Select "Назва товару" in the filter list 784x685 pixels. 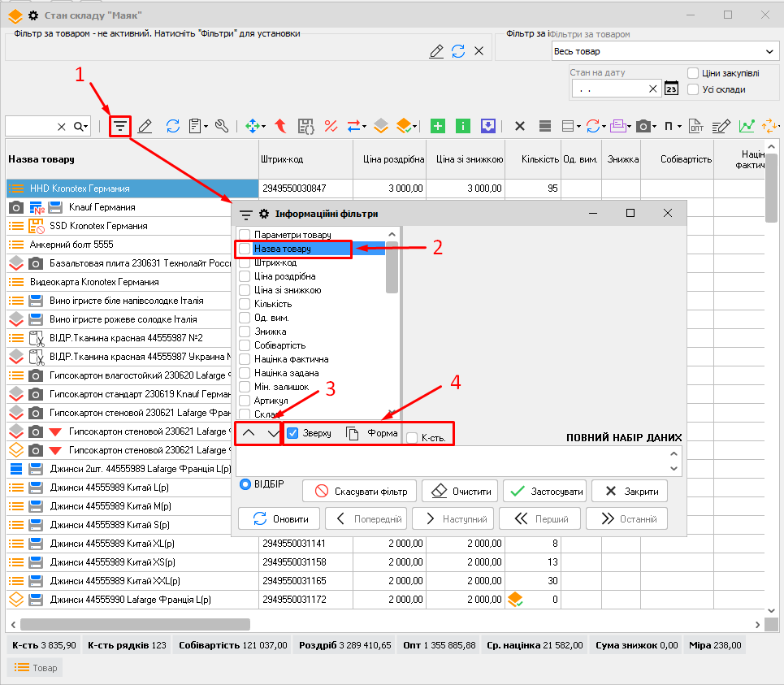coord(282,249)
